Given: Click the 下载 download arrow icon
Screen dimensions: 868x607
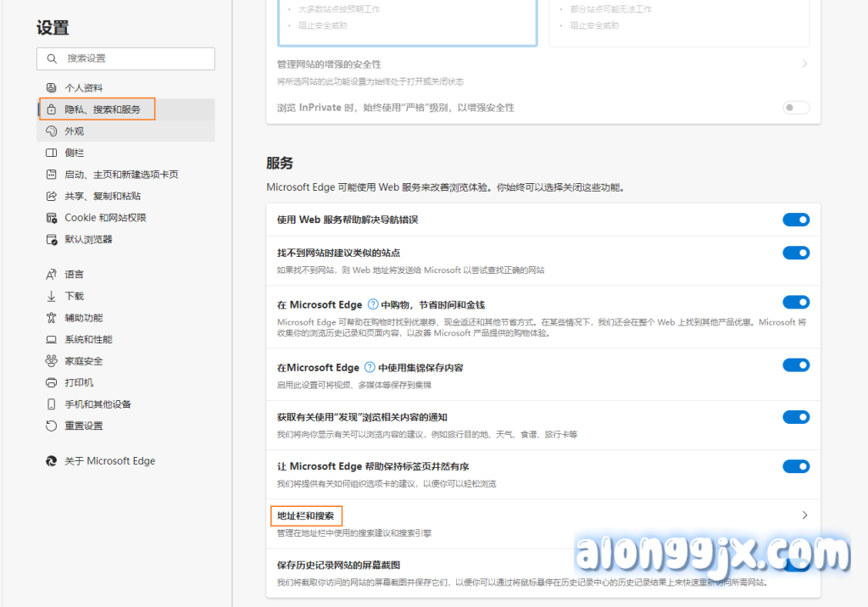Looking at the screenshot, I should point(51,296).
